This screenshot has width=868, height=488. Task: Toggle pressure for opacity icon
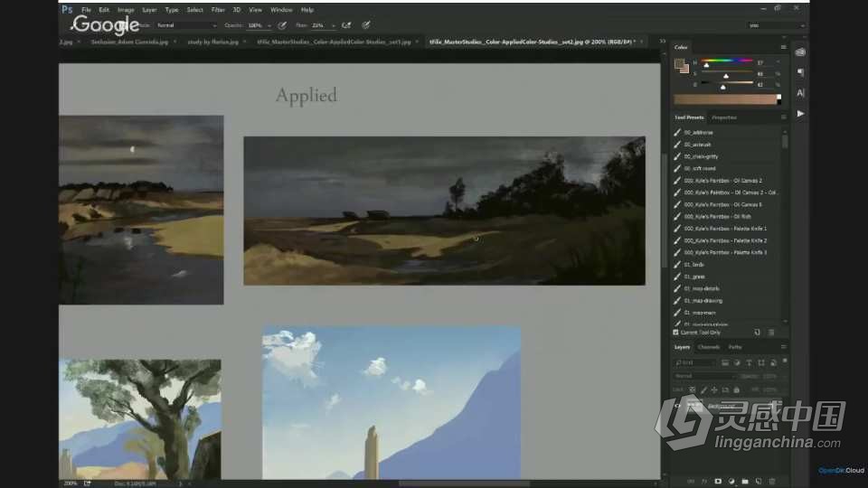(x=282, y=25)
